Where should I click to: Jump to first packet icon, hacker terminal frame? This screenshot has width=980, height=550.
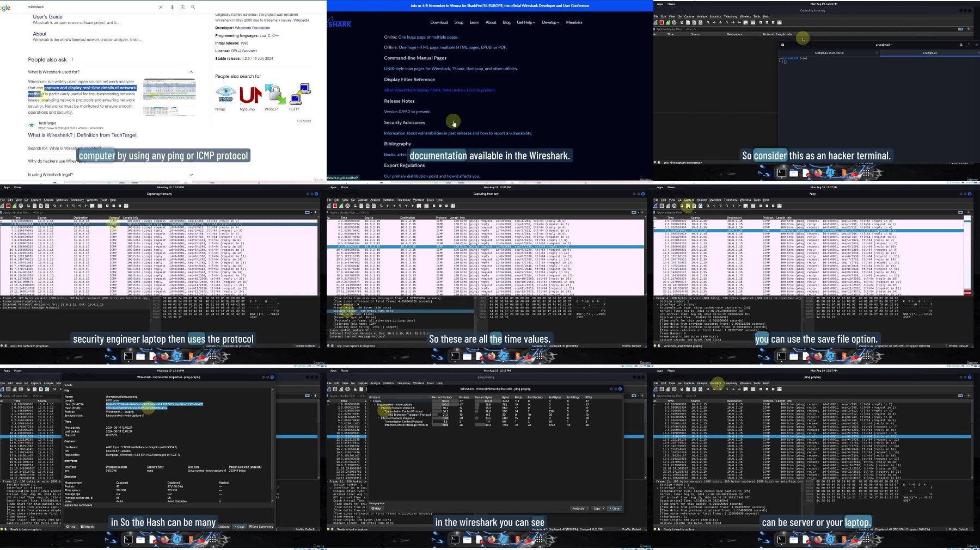733,22
